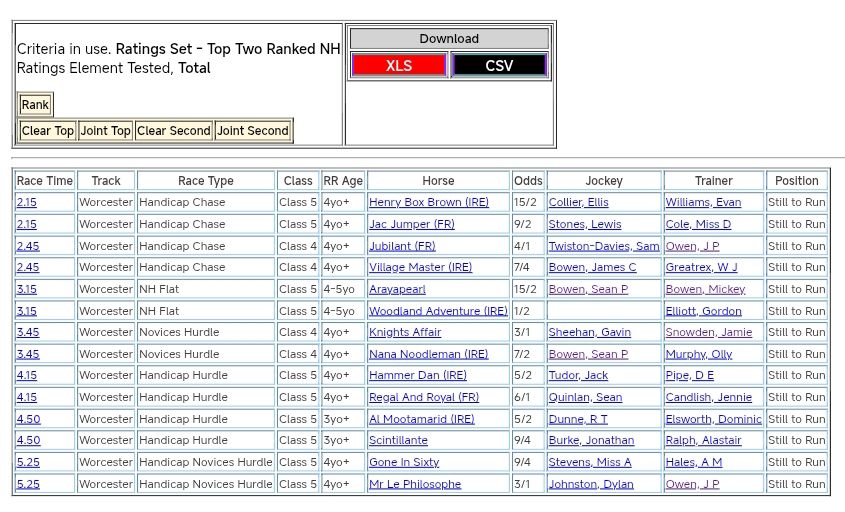Open the 4.15 race time for Hammer Dan
This screenshot has width=845, height=512.
click(x=27, y=376)
